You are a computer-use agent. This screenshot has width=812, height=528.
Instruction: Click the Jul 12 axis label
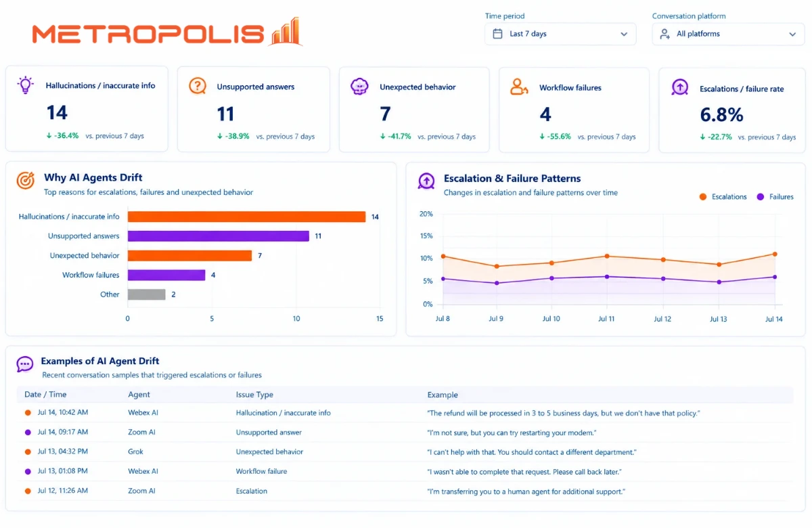click(663, 319)
